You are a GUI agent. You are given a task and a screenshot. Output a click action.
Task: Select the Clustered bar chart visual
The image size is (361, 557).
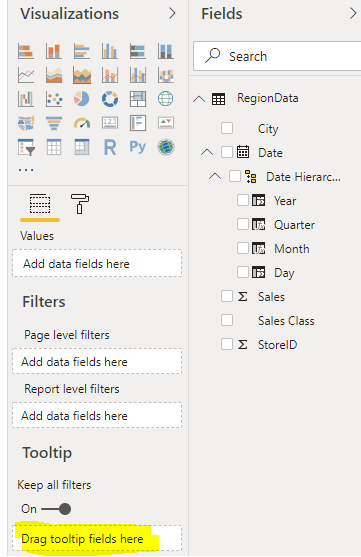point(82,51)
